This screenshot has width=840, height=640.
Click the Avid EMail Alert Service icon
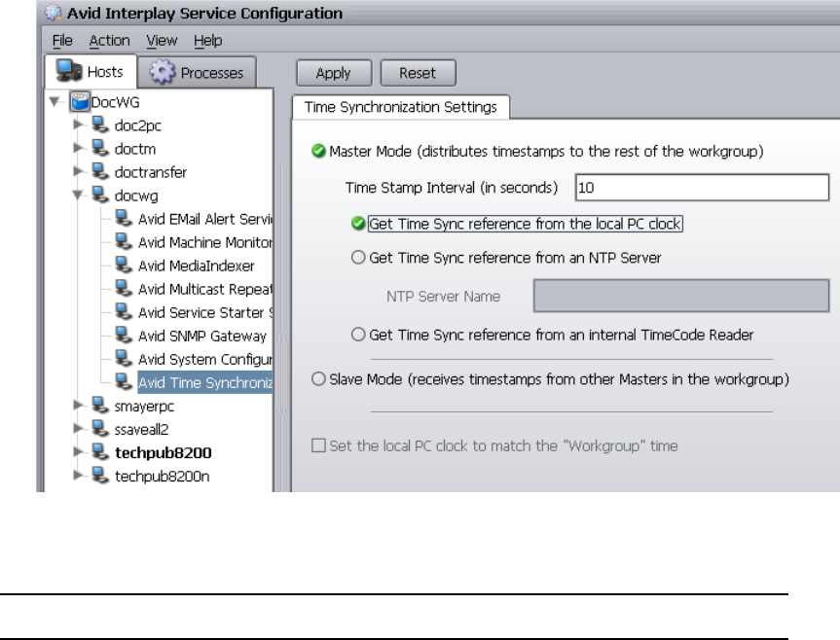[124, 218]
